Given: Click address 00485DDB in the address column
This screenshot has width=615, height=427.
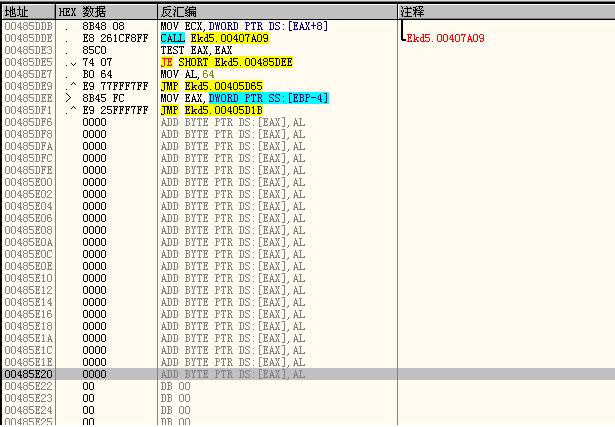Looking at the screenshot, I should [28, 26].
